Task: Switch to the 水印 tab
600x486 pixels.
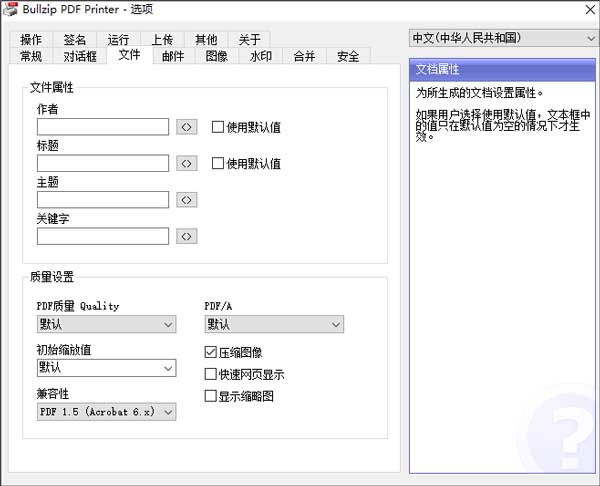Action: click(260, 56)
